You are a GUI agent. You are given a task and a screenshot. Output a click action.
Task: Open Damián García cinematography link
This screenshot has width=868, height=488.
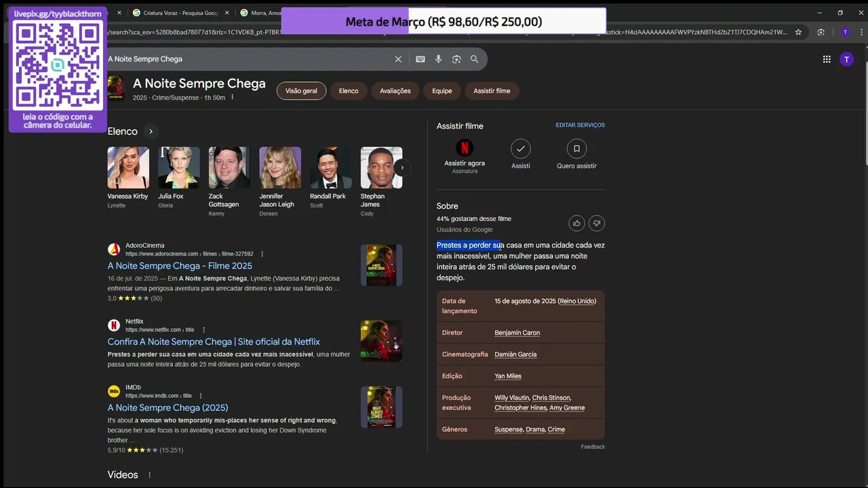tap(515, 354)
